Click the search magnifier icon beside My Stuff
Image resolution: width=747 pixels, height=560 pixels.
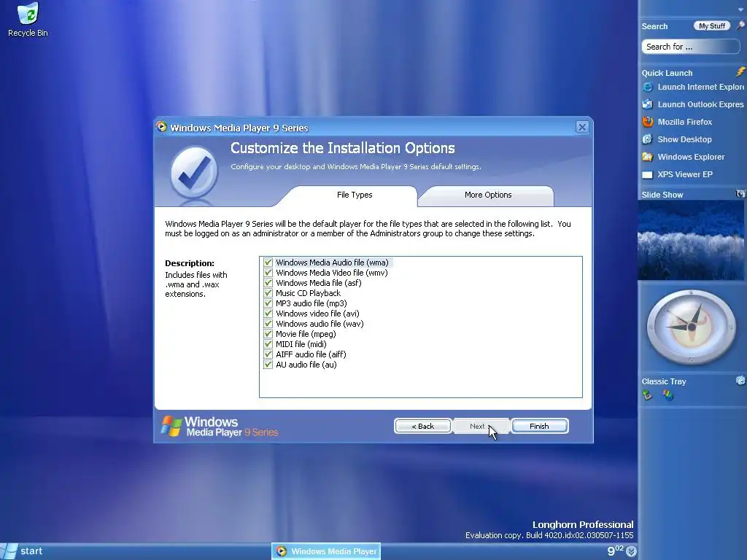point(741,26)
